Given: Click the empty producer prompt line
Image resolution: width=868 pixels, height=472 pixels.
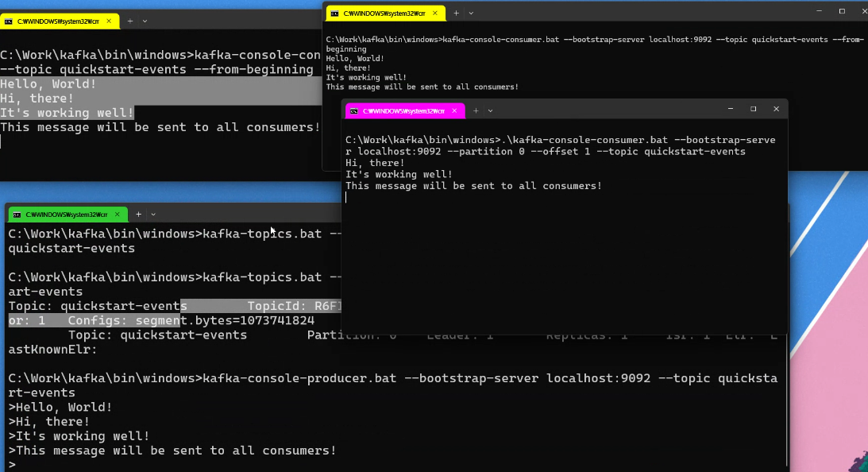Looking at the screenshot, I should [12, 465].
